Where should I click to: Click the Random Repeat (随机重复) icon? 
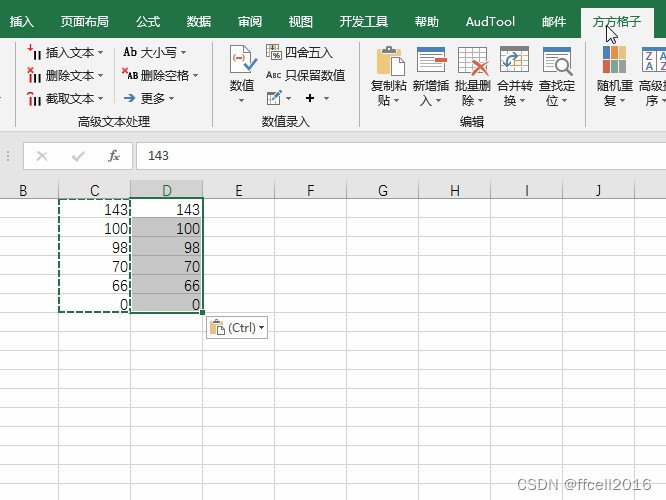point(614,59)
